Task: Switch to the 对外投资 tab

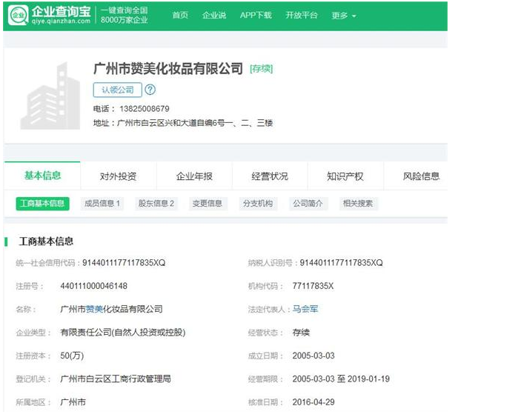Action: (x=118, y=176)
